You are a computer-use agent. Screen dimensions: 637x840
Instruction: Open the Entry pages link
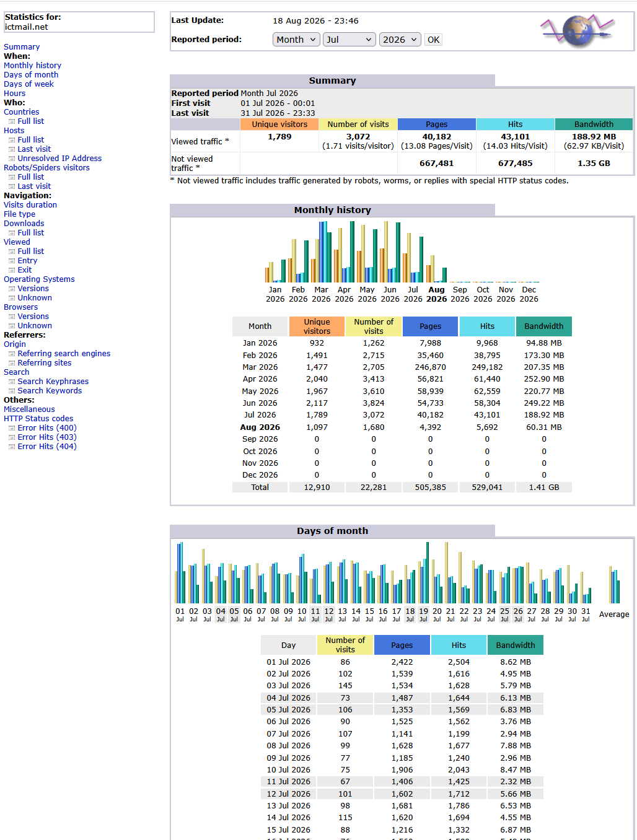tap(27, 261)
